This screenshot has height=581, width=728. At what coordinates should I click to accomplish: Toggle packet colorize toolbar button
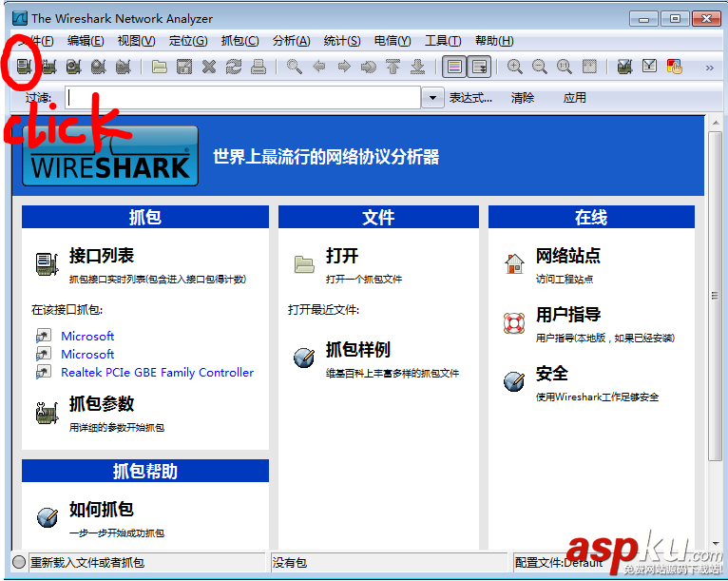(x=454, y=67)
